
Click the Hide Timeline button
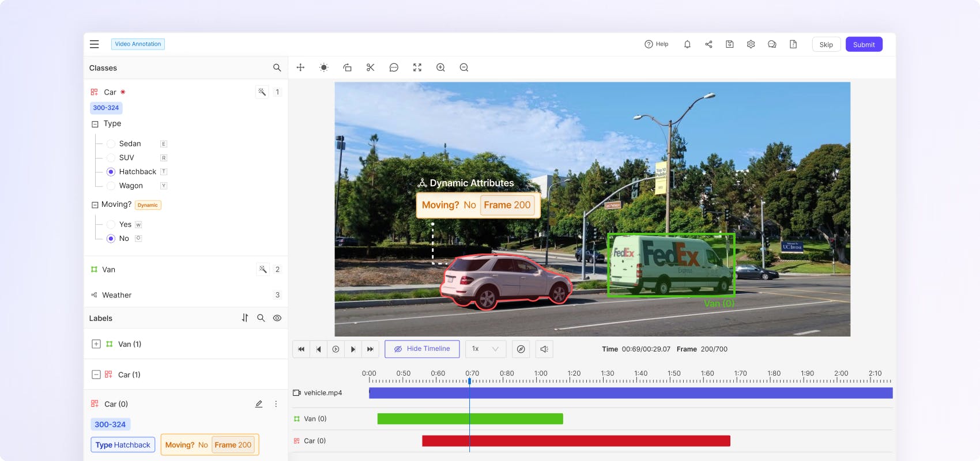pos(422,349)
